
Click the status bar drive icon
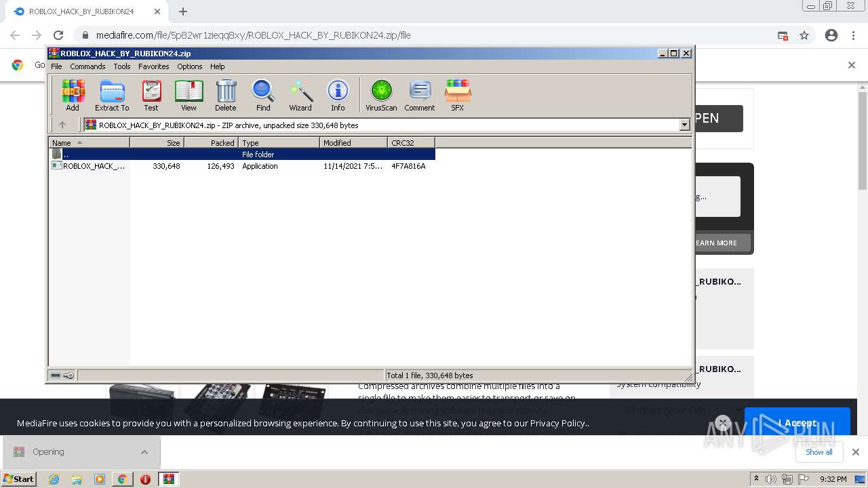[x=56, y=375]
